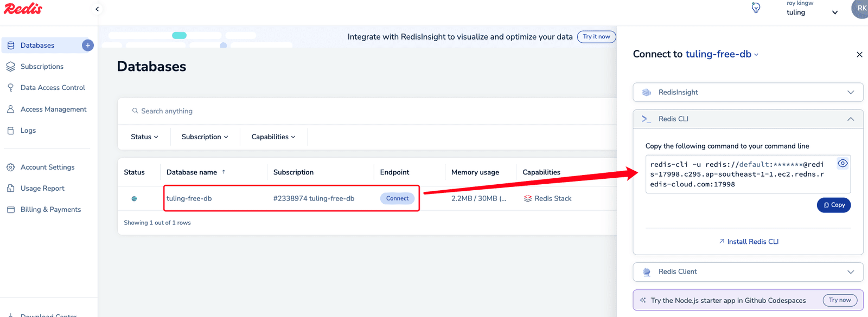Click the Logs clipboard icon
868x317 pixels.
(10, 131)
